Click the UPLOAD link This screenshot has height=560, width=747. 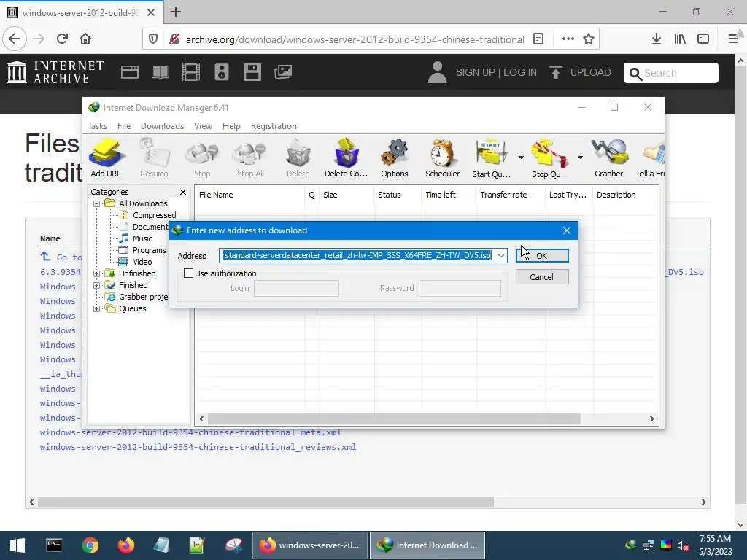pos(580,72)
